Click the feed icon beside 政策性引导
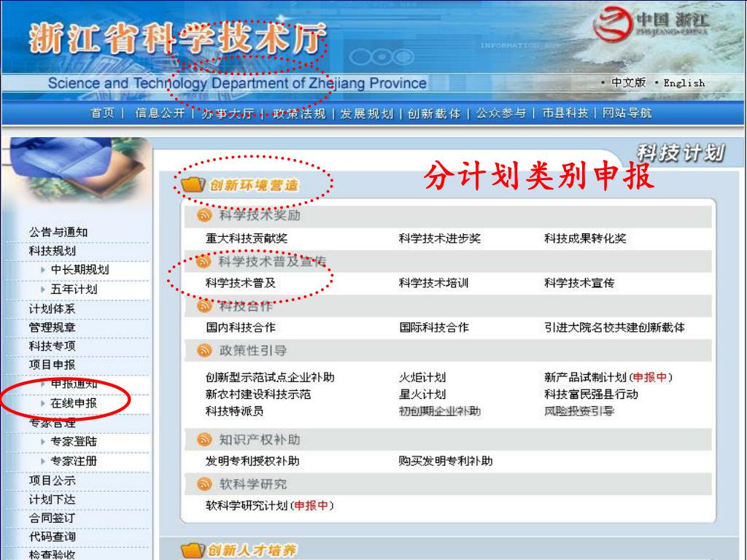 point(204,351)
